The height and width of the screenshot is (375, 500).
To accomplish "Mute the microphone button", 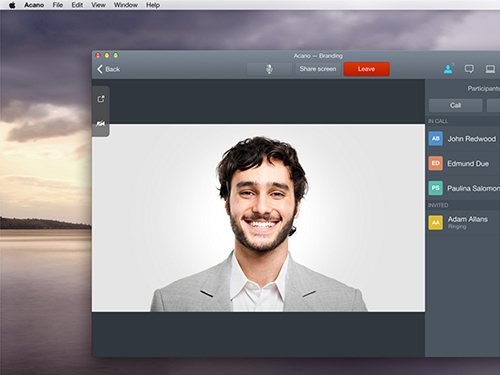I will point(269,69).
